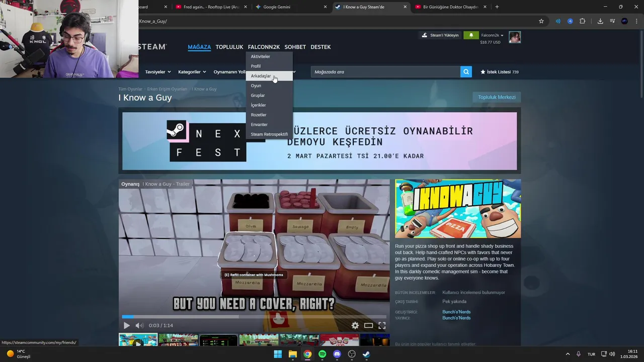The height and width of the screenshot is (362, 644).
Task: Bookmark this page with the star icon
Action: (541, 21)
